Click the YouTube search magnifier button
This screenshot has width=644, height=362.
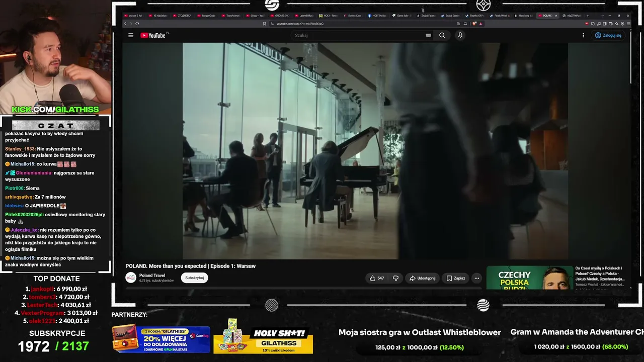coord(442,35)
